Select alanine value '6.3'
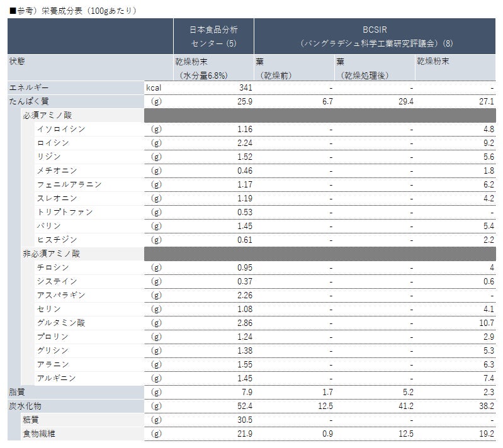Screen dimensions: 503x448 point(489,364)
